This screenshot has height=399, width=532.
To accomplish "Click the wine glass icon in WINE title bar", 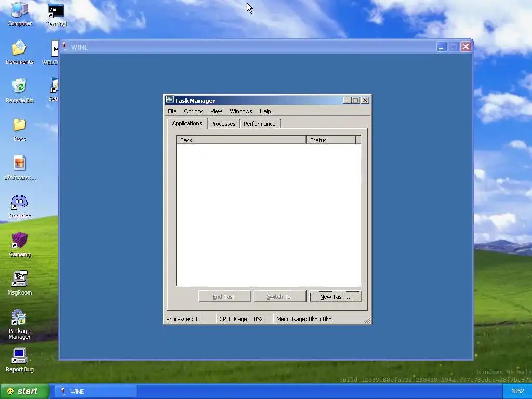I will click(64, 46).
